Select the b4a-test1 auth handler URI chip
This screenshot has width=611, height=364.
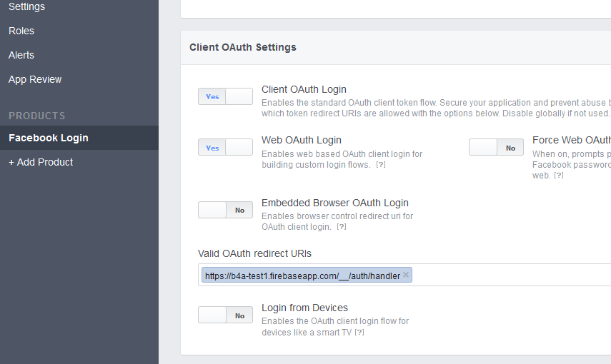click(x=302, y=275)
